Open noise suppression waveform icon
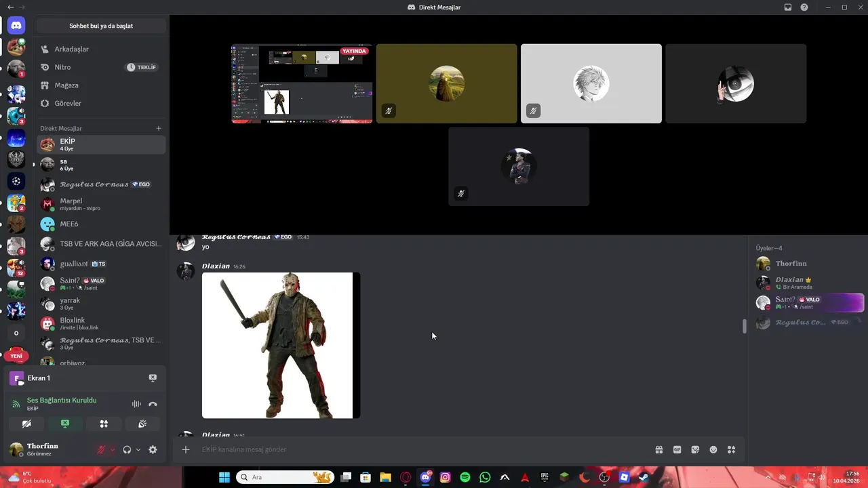This screenshot has width=868, height=488. pos(136,404)
